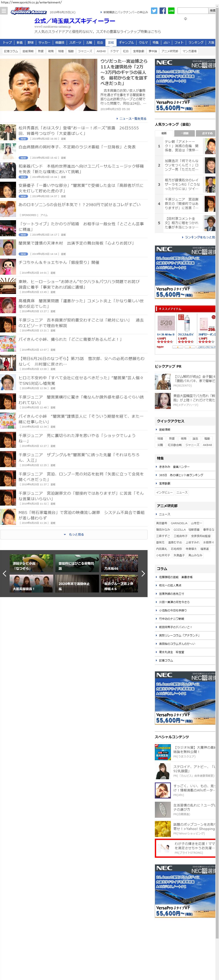Image resolution: width=219 pixels, height=980 pixels.
Task: Click the LINE icon in header
Action: 171,11
